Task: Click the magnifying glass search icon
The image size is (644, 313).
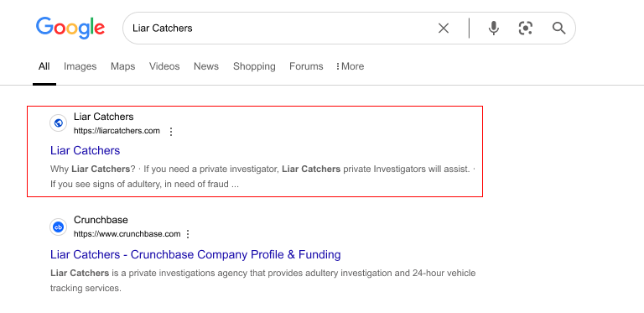Action: 558,29
